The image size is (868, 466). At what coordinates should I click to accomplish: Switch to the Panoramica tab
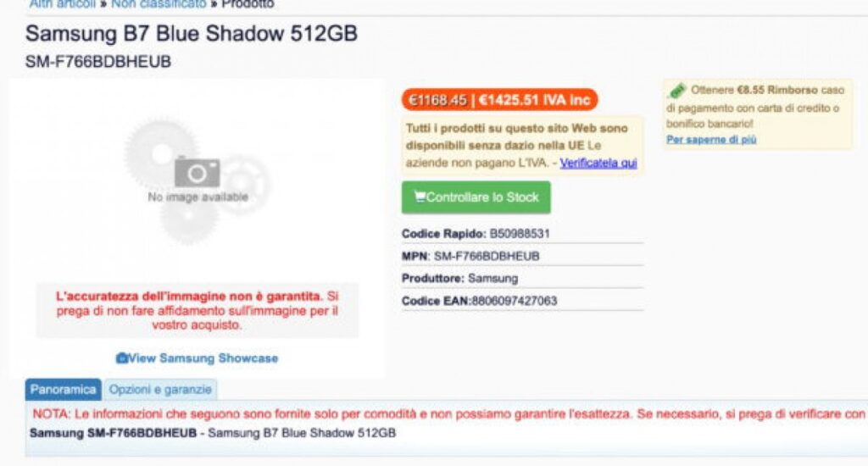[x=63, y=390]
